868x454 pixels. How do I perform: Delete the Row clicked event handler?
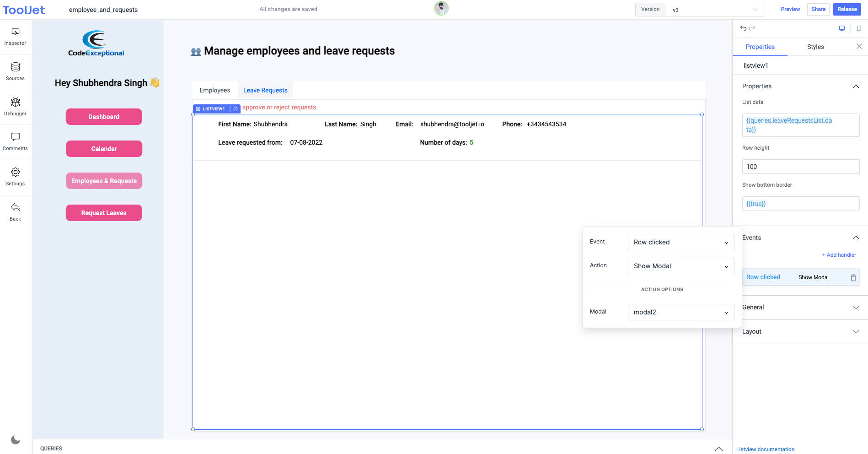(x=853, y=277)
